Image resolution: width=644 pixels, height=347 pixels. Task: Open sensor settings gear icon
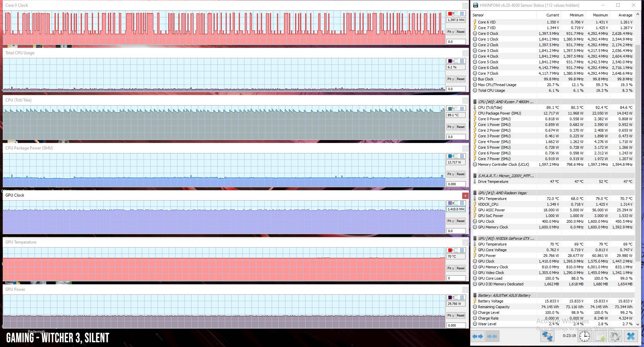coord(615,336)
